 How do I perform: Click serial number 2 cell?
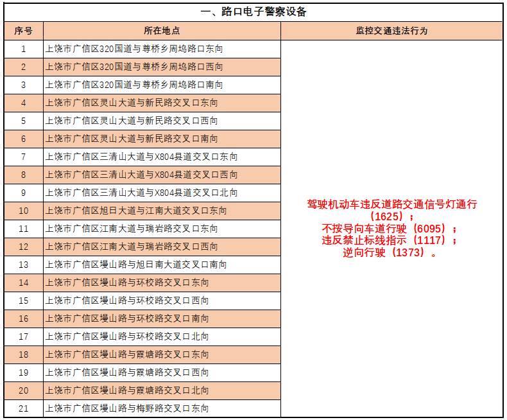click(x=23, y=67)
